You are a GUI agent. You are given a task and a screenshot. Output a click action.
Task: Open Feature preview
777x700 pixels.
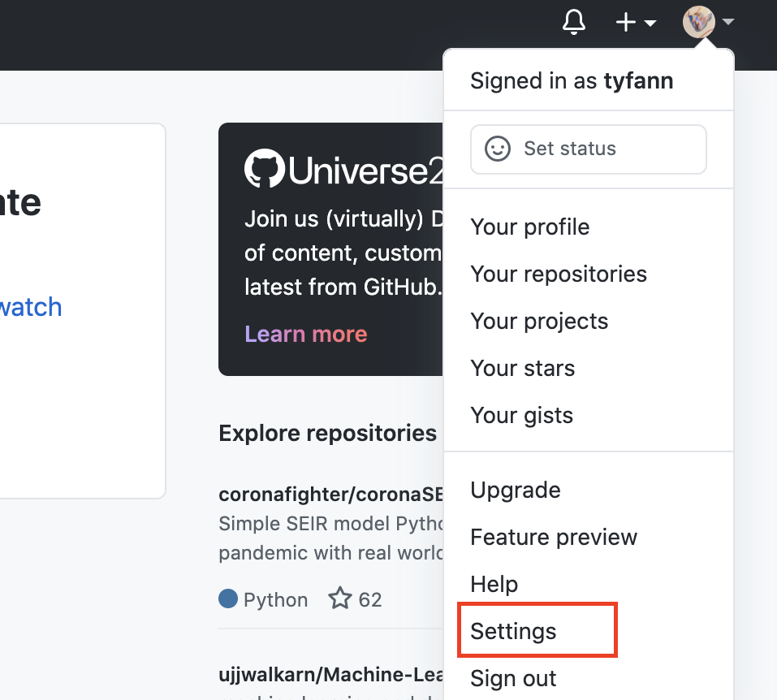click(x=554, y=538)
